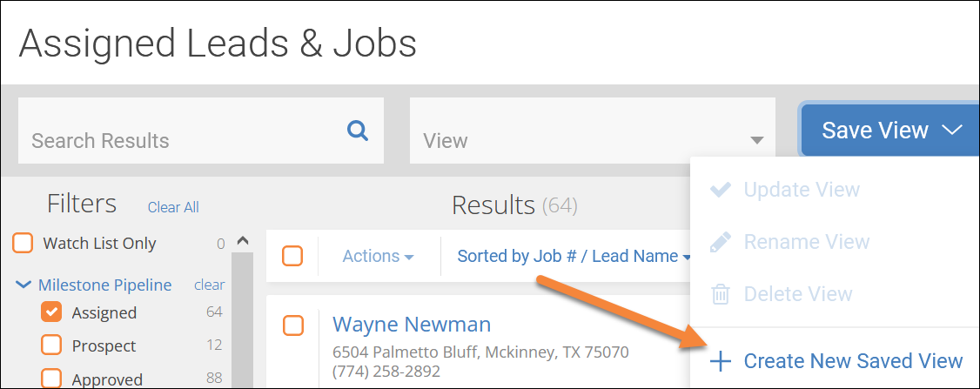The image size is (980, 389).
Task: Select the Wayne Newman lead checkbox
Action: (292, 325)
